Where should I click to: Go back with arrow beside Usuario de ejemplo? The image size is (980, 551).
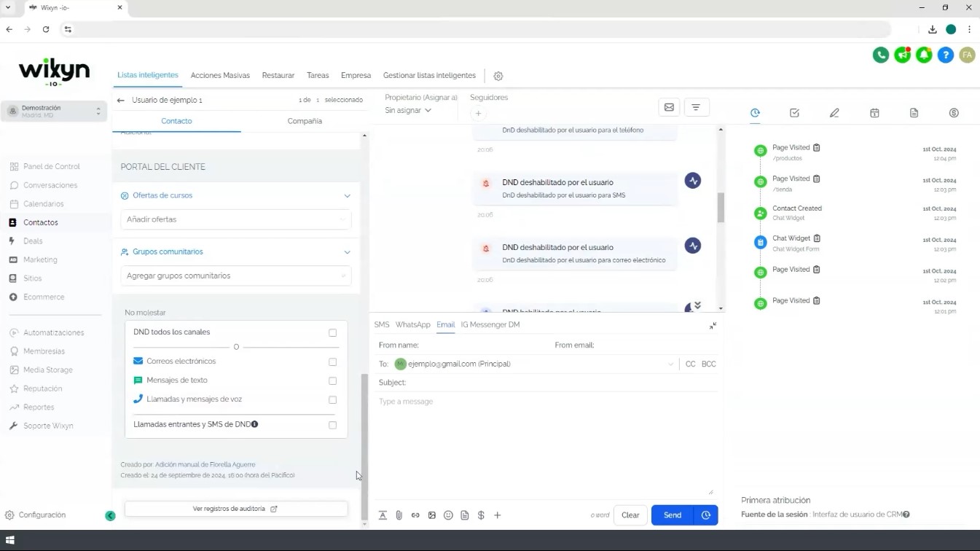(x=121, y=101)
